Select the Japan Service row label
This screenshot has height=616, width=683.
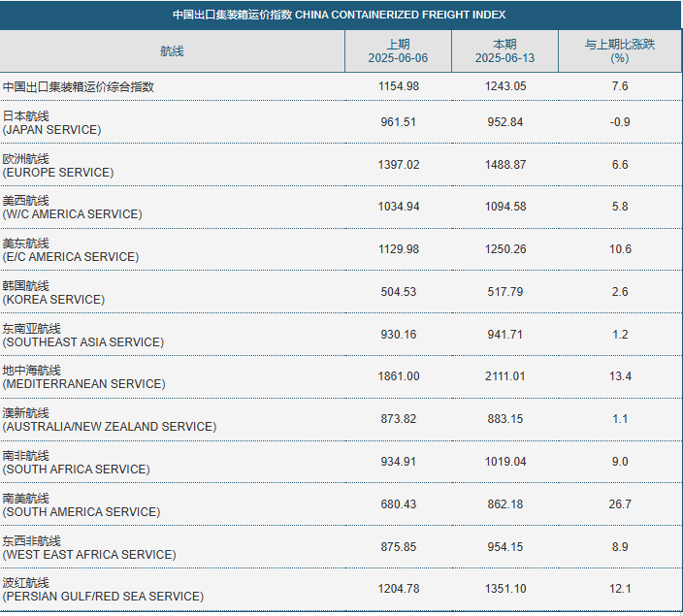coord(51,123)
